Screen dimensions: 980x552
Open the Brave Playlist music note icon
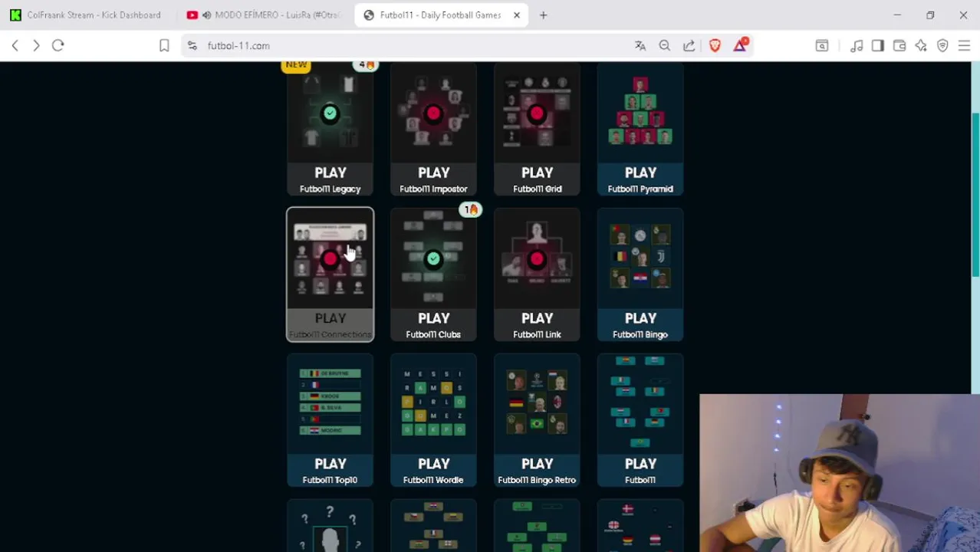pos(857,46)
